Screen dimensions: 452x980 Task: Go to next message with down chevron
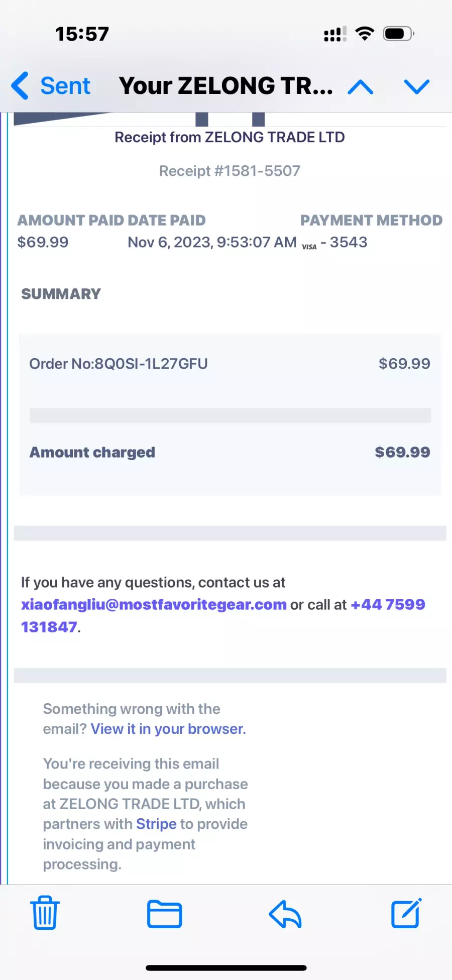pyautogui.click(x=417, y=87)
